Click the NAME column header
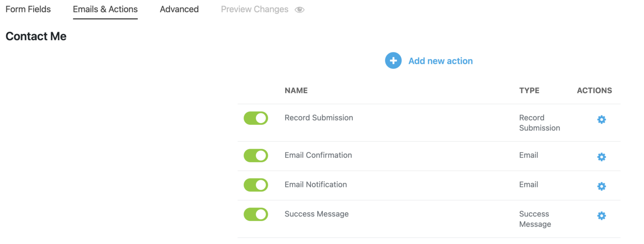This screenshot has height=244, width=644. click(x=296, y=90)
